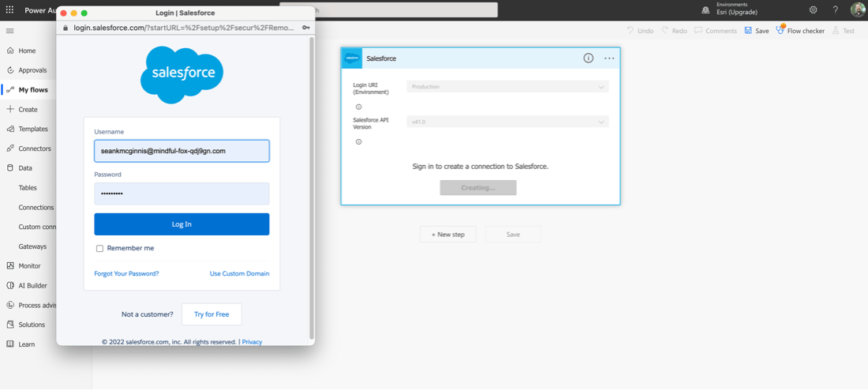Click the Salesforce card info icon

[589, 58]
